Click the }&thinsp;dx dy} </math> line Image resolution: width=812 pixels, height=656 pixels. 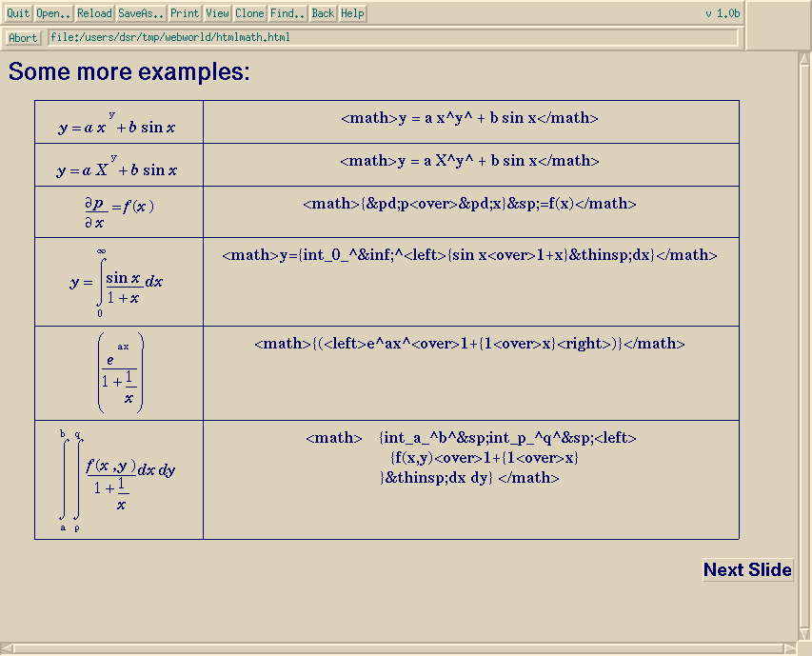469,477
